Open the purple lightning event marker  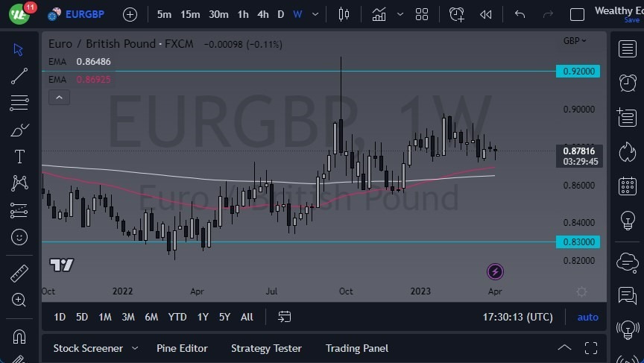[495, 271]
